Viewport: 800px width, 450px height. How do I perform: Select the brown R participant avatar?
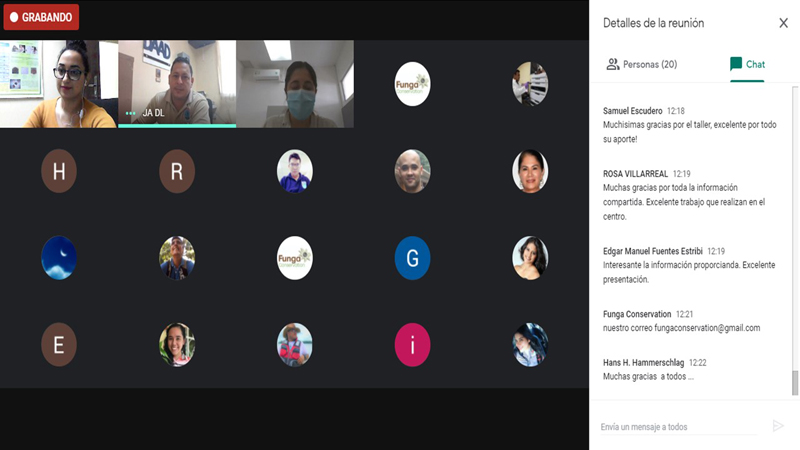[x=177, y=171]
